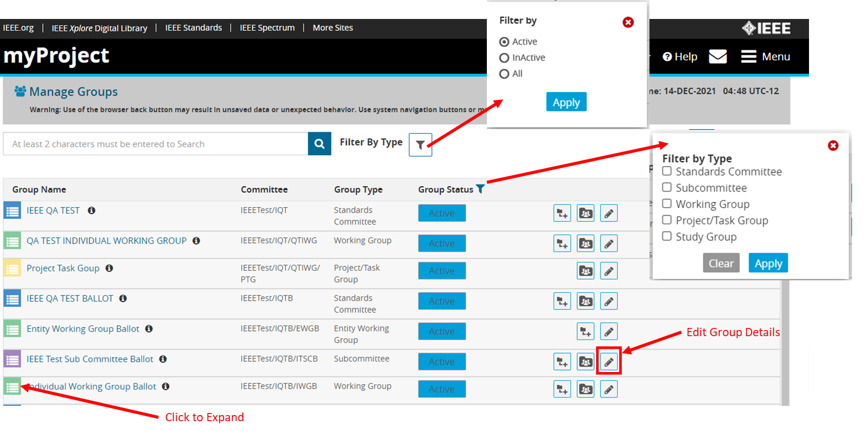Click members icon for IEEE QA TEST row
Viewport: 868px width, 433px height.
pos(585,213)
